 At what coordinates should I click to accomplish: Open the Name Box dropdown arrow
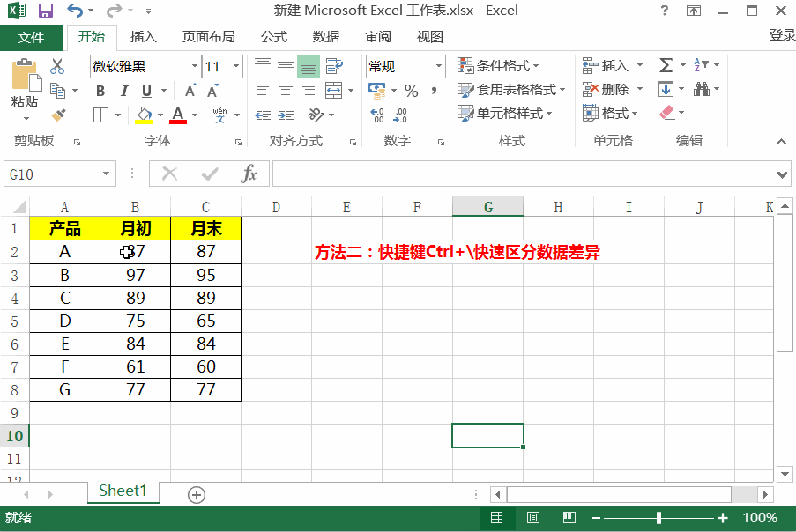(x=106, y=174)
